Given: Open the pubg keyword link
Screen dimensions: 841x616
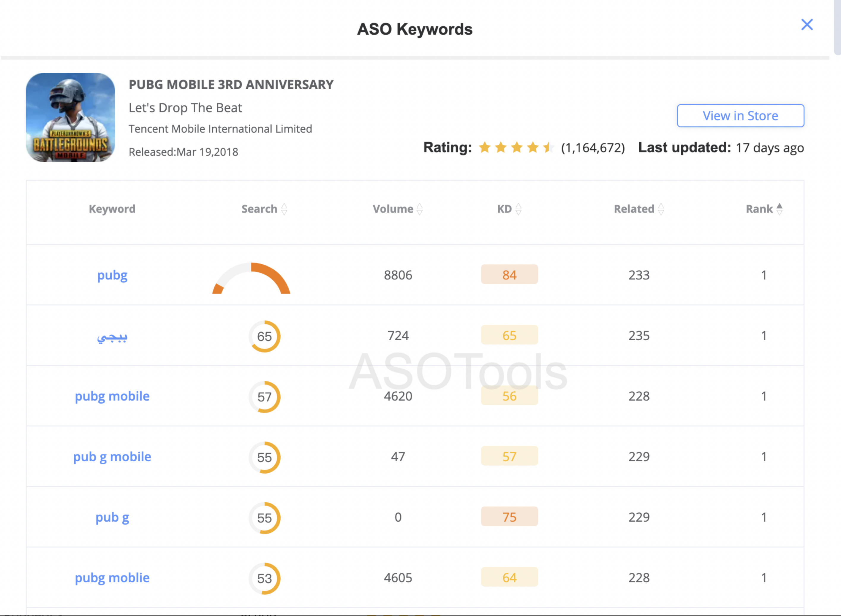Looking at the screenshot, I should [x=112, y=275].
